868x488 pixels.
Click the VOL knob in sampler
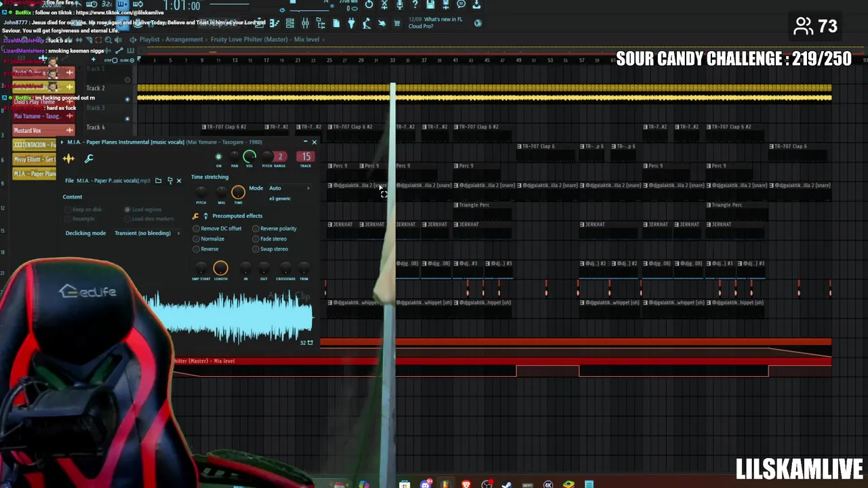(x=250, y=157)
